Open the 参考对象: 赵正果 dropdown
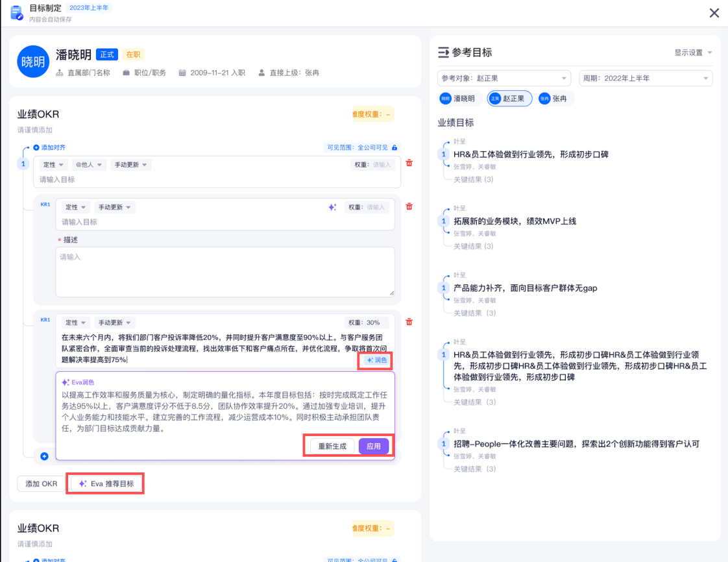Screen dimensions: 728x562 click(504, 79)
